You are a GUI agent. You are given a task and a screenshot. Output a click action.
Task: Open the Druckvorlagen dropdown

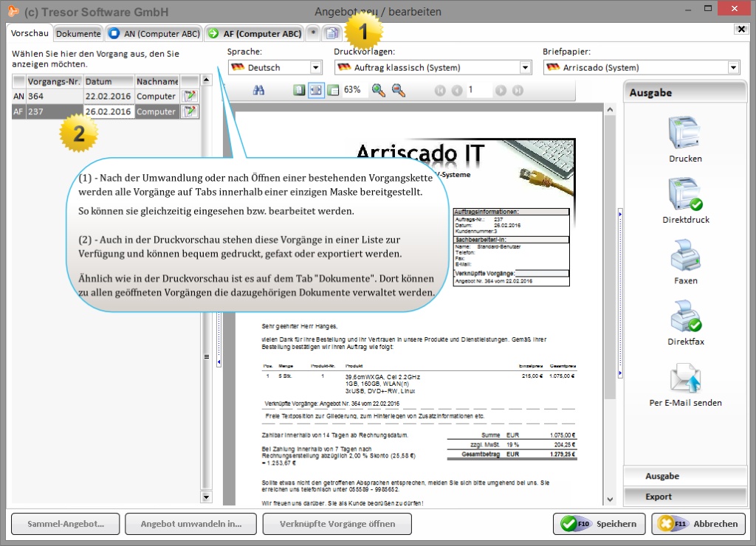[x=525, y=68]
